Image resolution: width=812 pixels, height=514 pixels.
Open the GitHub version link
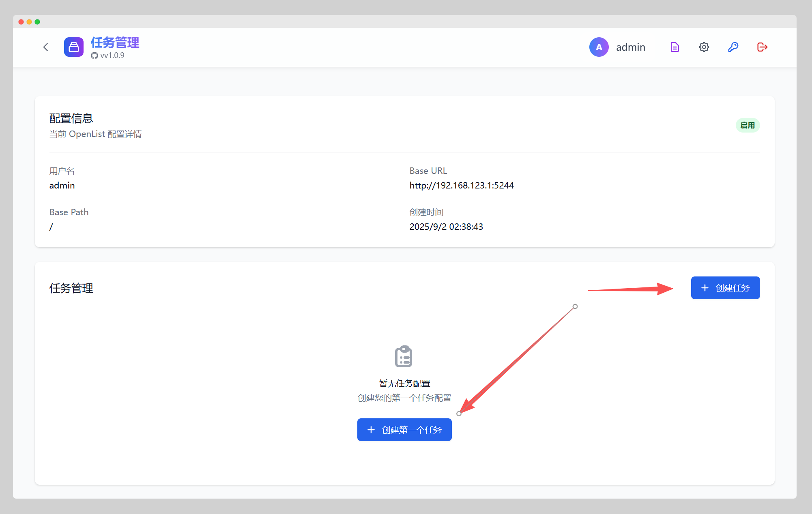tap(108, 56)
